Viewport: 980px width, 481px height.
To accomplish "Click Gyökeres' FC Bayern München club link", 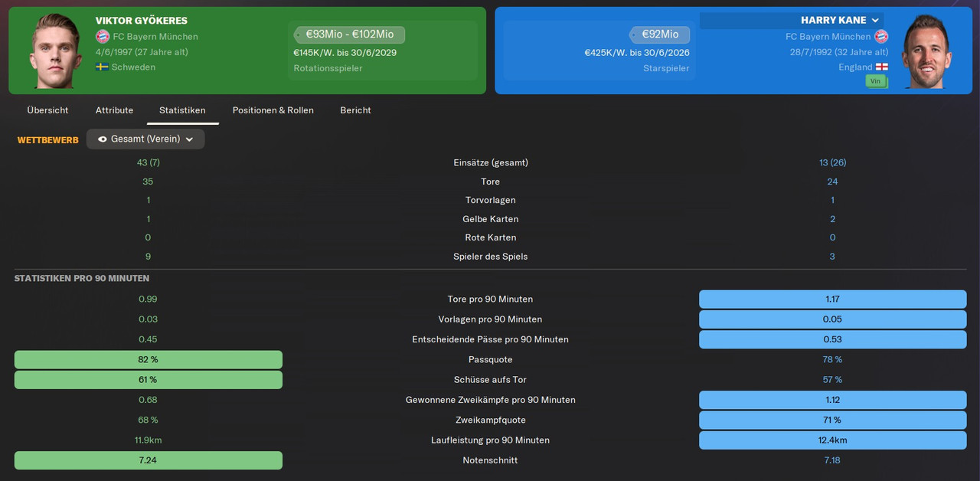I will pos(155,37).
